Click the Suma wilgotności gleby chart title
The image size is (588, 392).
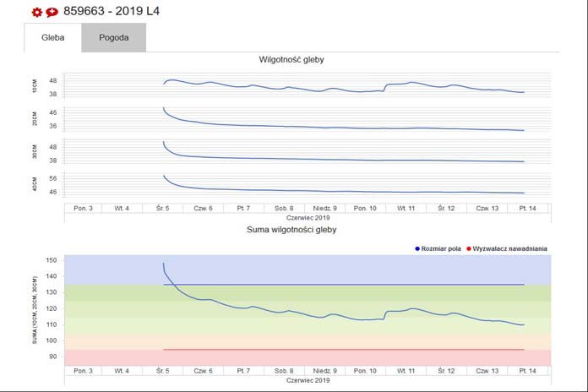[x=291, y=230]
